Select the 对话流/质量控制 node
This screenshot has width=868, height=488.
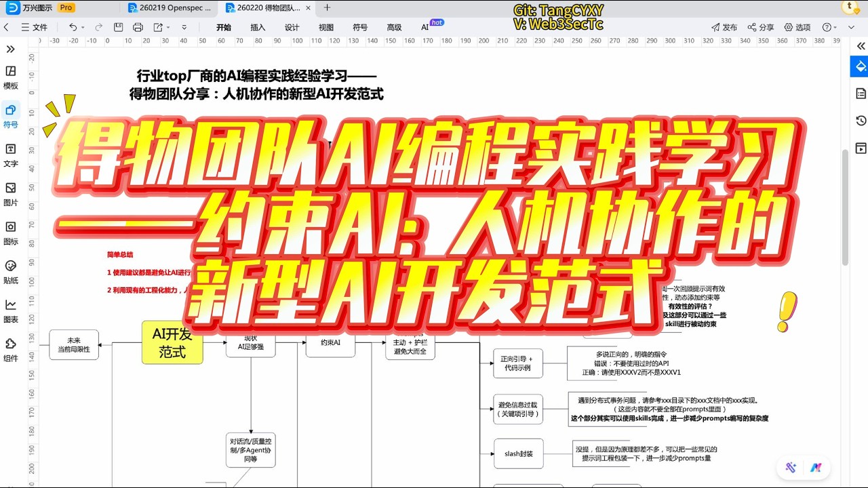click(x=251, y=450)
